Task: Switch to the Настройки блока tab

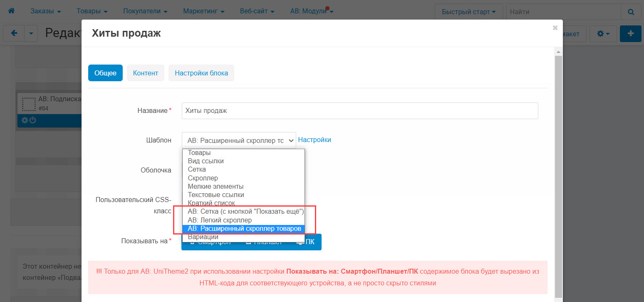Action: pos(201,73)
